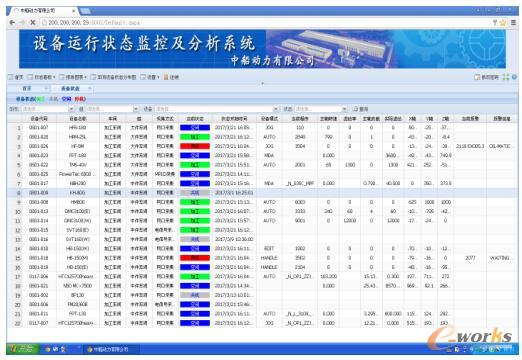Sort by the 当前程序 column header
522x360 pixels.
pos(300,119)
